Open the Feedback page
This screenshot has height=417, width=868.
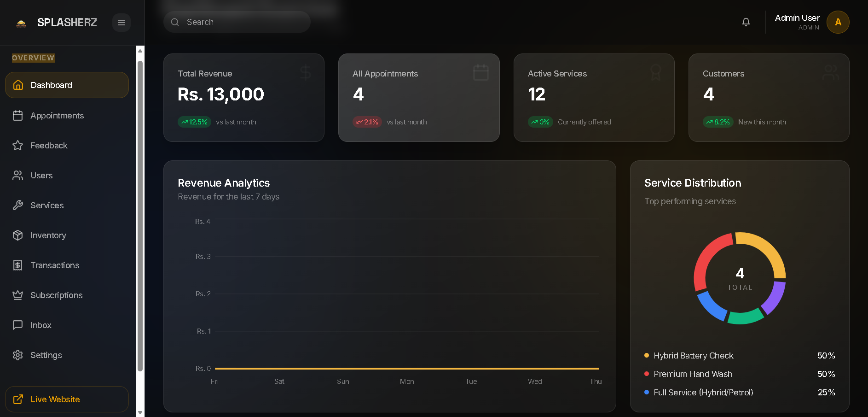pyautogui.click(x=67, y=146)
